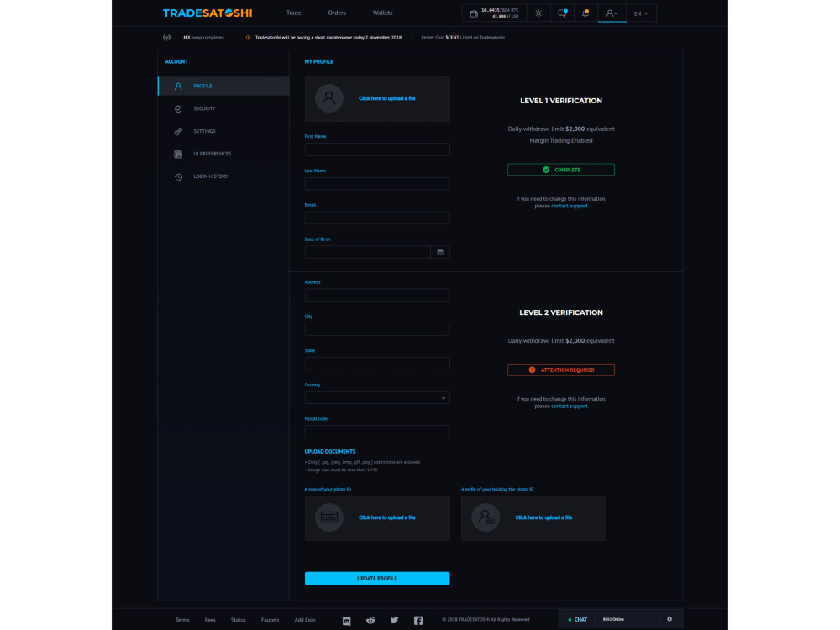Open the Facebook icon in footer

click(x=418, y=621)
